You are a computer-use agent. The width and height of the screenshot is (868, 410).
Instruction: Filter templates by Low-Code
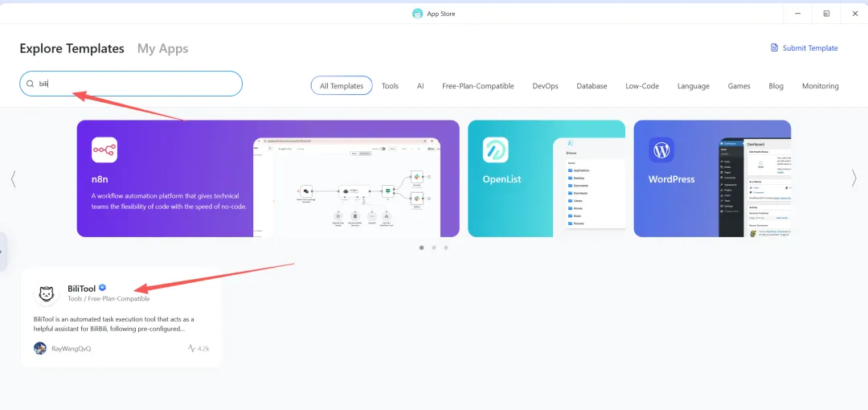click(642, 86)
